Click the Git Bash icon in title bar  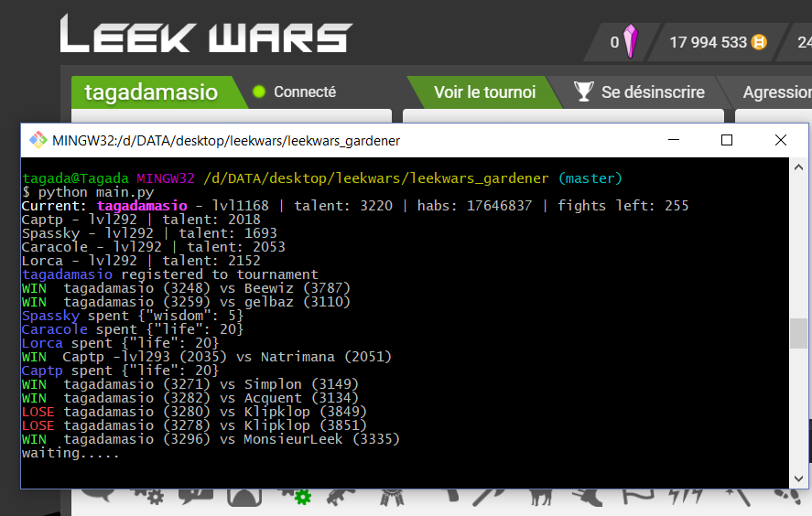38,140
